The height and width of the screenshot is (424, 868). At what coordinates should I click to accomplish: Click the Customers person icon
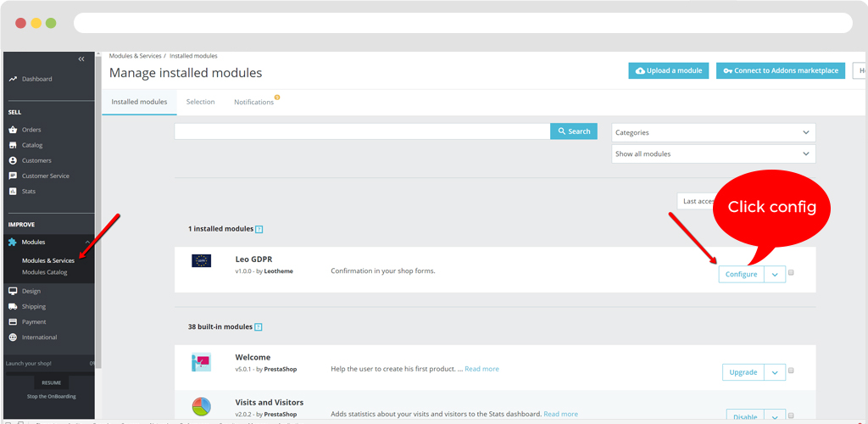tap(13, 160)
